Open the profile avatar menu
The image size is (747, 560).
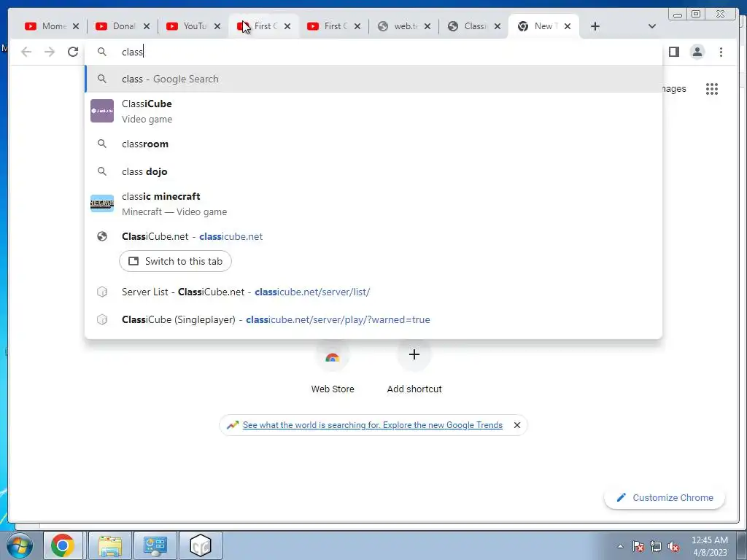(697, 52)
